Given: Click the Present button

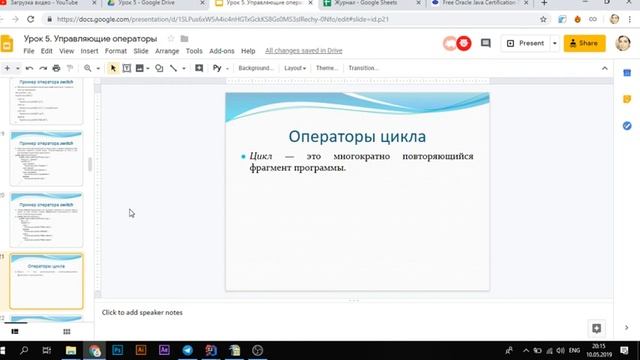Looking at the screenshot, I should [525, 43].
